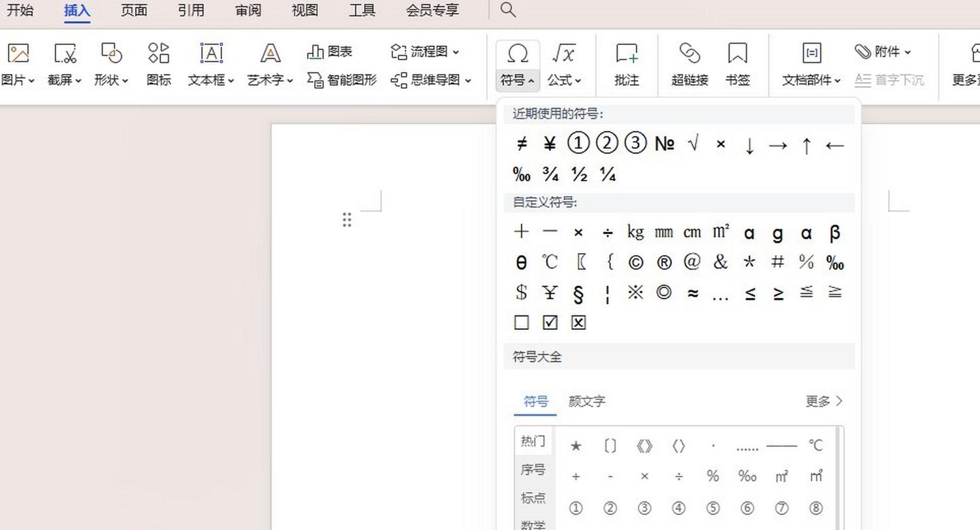Viewport: 980px width, 530px height.
Task: Open the Attachment (附件) dropdown
Action: pos(883,51)
